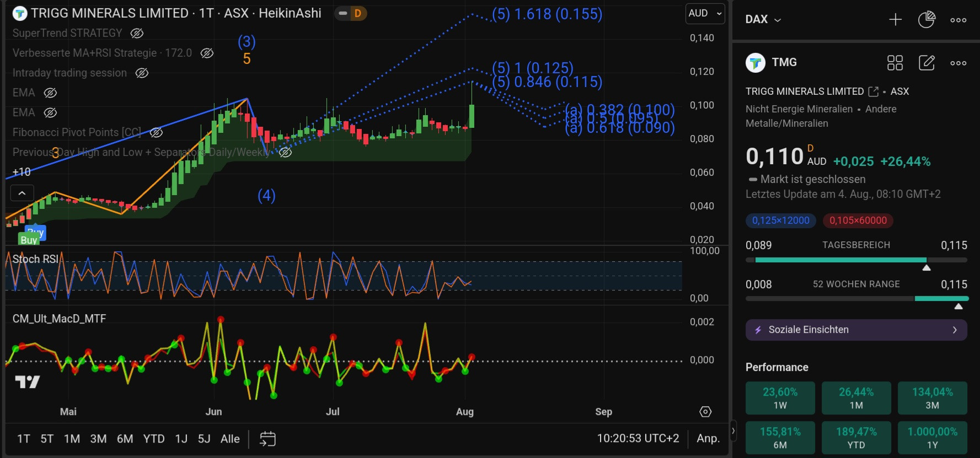
Task: Select the 1J time range
Action: point(181,439)
